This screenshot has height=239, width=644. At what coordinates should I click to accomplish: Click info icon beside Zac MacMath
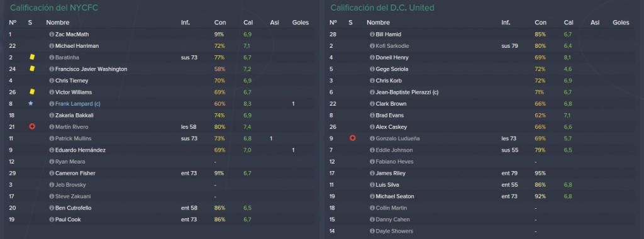[x=52, y=35]
